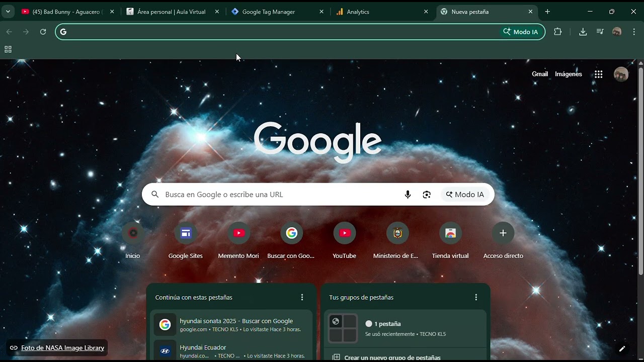Switch to the Bad Bunny YouTube tab
This screenshot has width=644, height=362.
pos(67,12)
